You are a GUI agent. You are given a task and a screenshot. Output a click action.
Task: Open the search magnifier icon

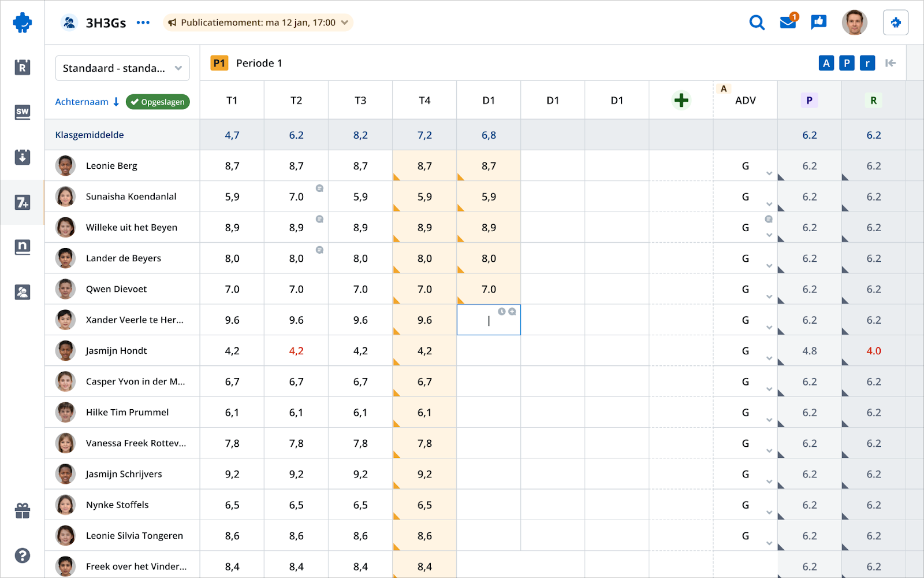click(757, 23)
